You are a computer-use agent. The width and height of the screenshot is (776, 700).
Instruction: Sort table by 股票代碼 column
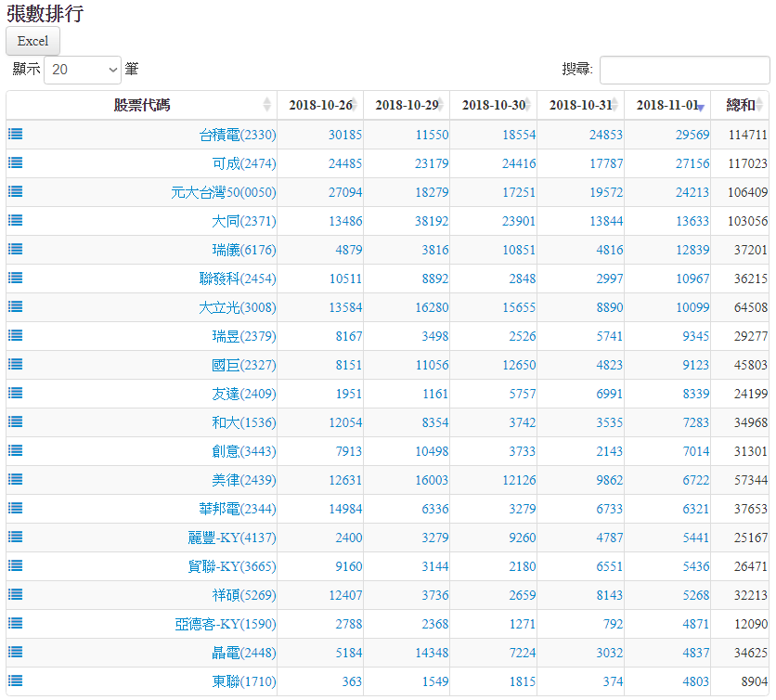tap(142, 105)
